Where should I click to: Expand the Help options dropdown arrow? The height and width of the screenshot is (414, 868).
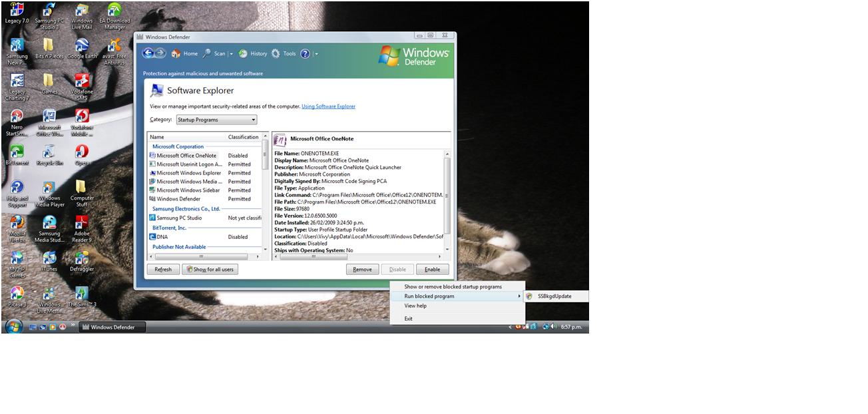[316, 54]
